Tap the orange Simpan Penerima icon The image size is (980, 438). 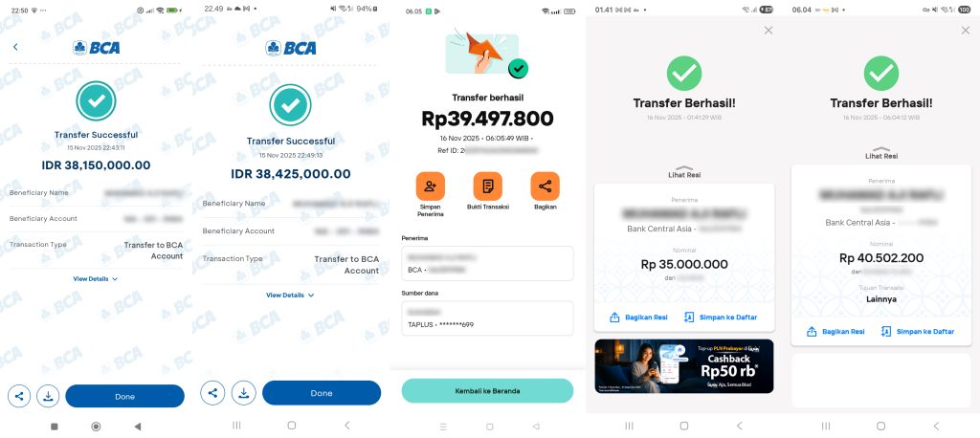pos(431,186)
